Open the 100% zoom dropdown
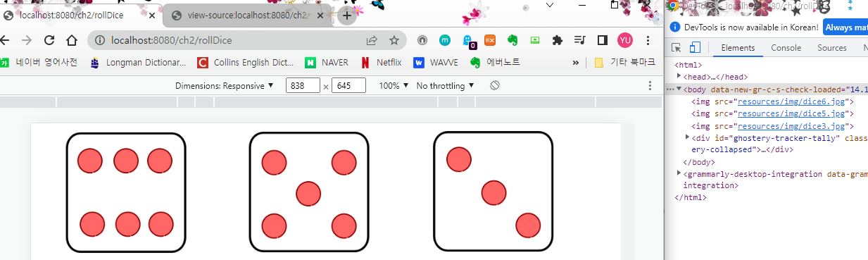Screen dimensions: 868x260 tap(393, 85)
